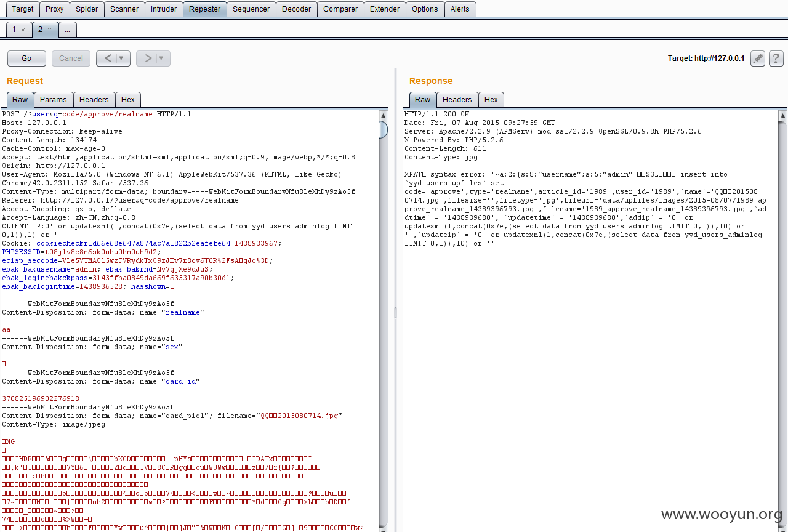Click the Referer header line
This screenshot has width=788, height=532.
pos(120,201)
